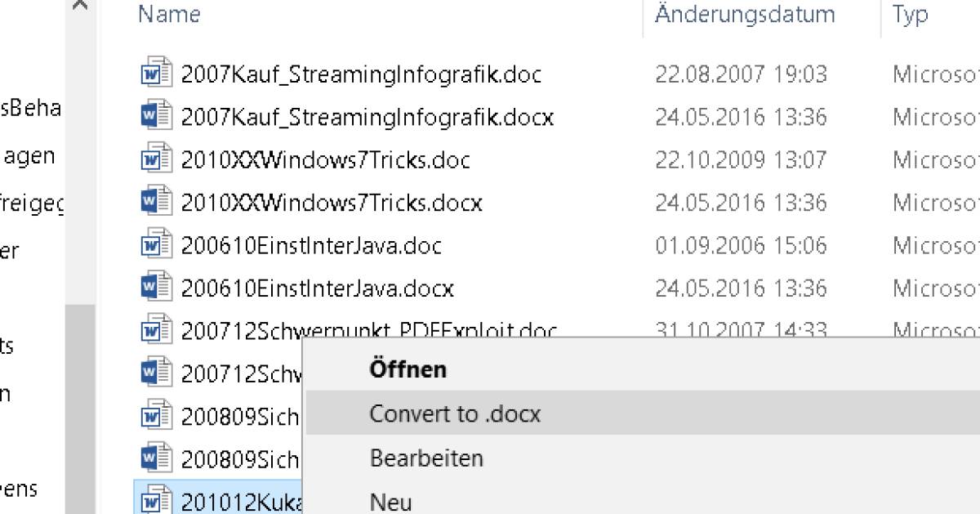980x514 pixels.
Task: Click the navigation pane vertical scrollbar
Action: tap(80, 409)
